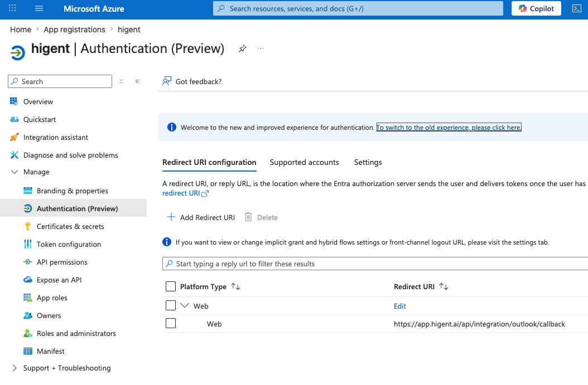Switch to the Settings tab
This screenshot has width=588, height=385.
point(368,162)
